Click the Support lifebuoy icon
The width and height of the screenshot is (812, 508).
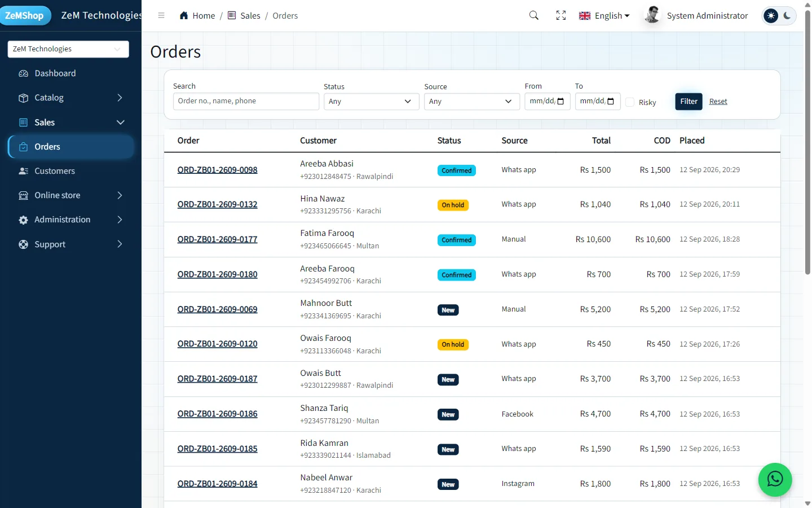[23, 244]
